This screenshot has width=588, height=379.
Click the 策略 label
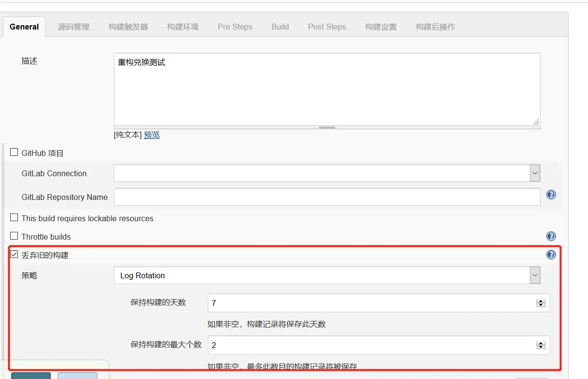30,275
